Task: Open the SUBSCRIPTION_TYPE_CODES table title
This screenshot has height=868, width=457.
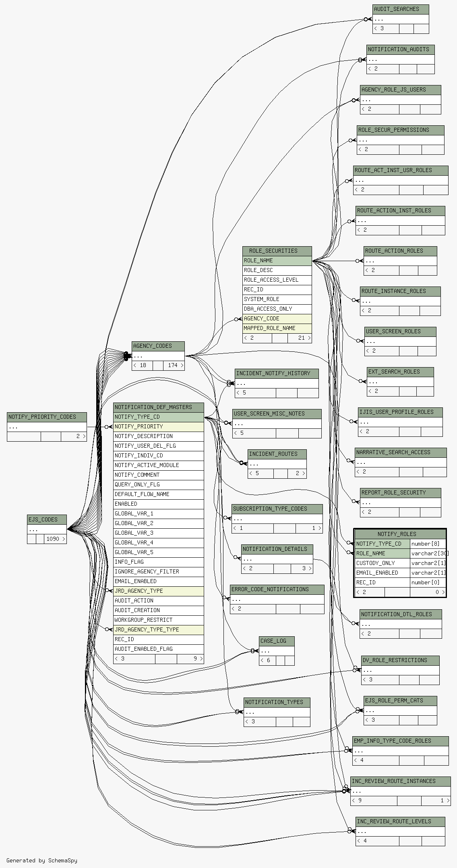Action: point(277,509)
